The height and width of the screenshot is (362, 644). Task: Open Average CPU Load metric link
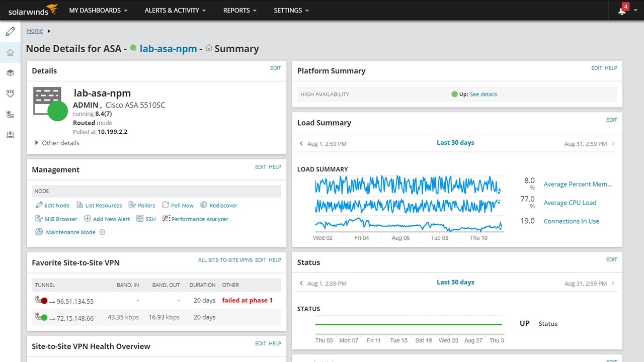pos(570,203)
